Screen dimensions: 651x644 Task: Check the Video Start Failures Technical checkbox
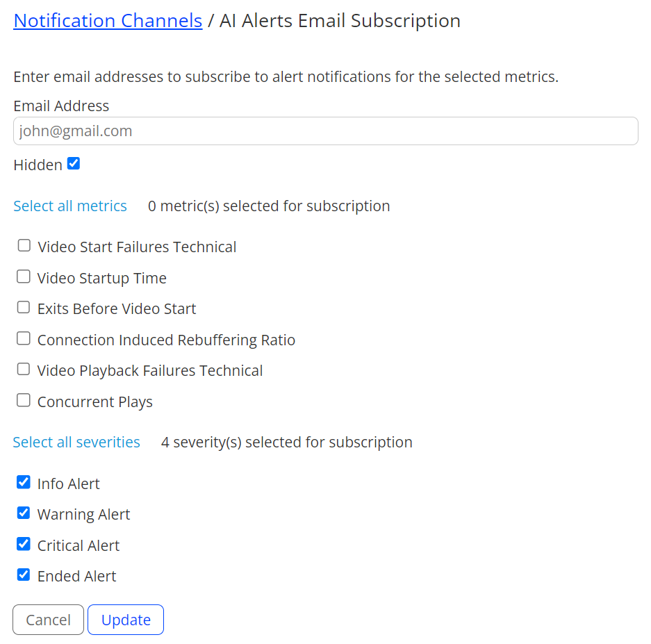pyautogui.click(x=24, y=245)
